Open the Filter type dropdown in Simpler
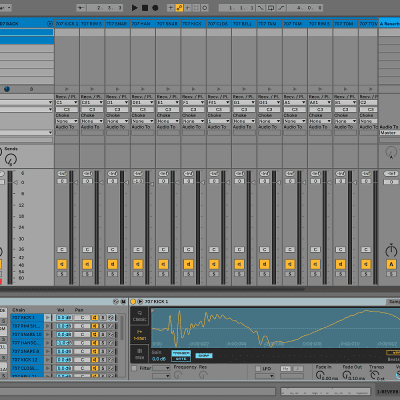The width and height of the screenshot is (400, 400). (x=161, y=368)
